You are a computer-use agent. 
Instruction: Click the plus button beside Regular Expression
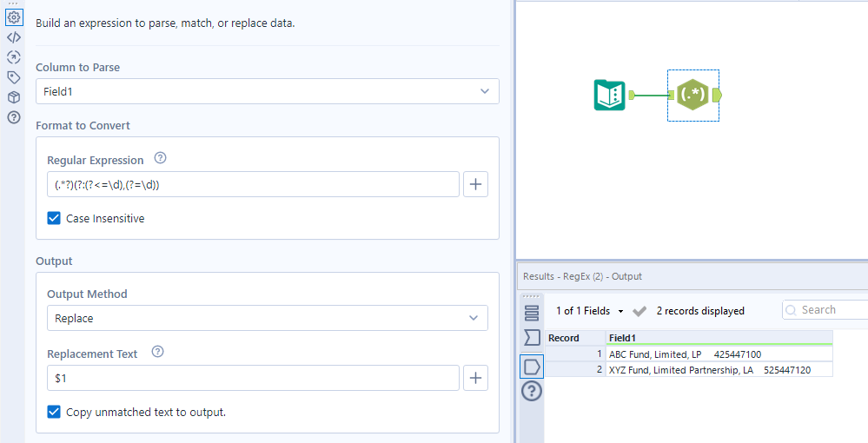click(x=475, y=184)
